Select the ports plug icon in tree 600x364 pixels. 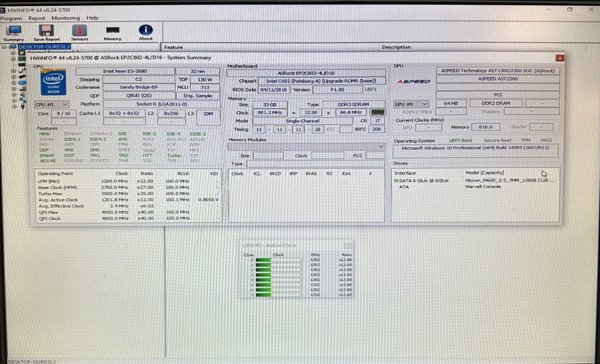(x=23, y=106)
